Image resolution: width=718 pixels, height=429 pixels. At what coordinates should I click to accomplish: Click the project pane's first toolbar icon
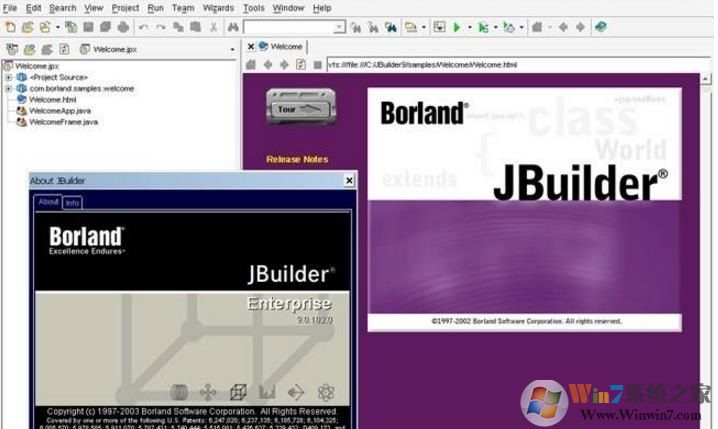pos(12,49)
